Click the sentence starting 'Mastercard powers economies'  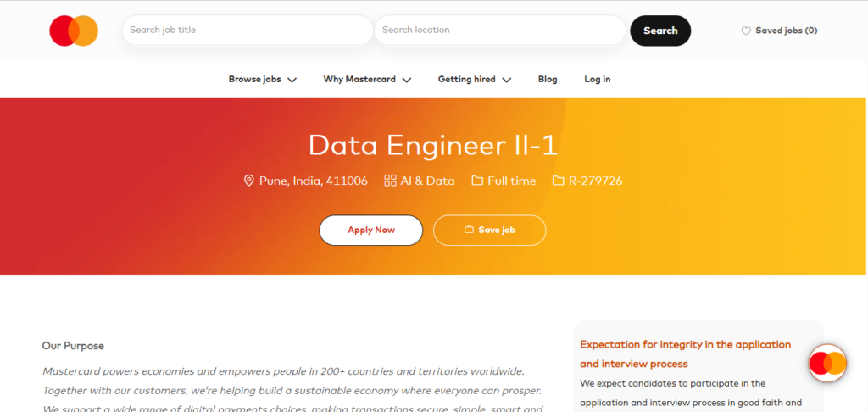(x=283, y=370)
